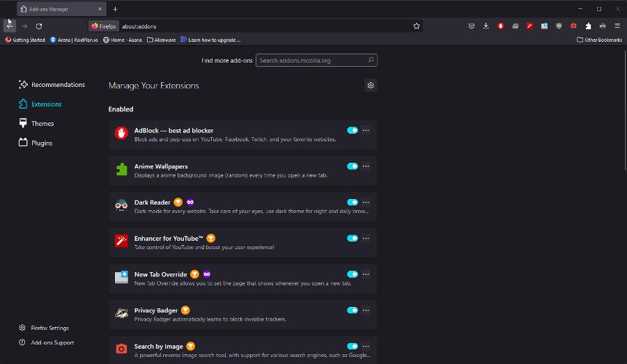The image size is (627, 364).
Task: Open the Recommendations section
Action: [52, 85]
